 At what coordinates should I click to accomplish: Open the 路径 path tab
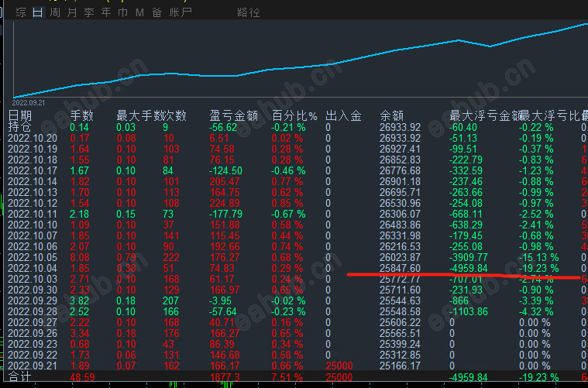click(249, 12)
